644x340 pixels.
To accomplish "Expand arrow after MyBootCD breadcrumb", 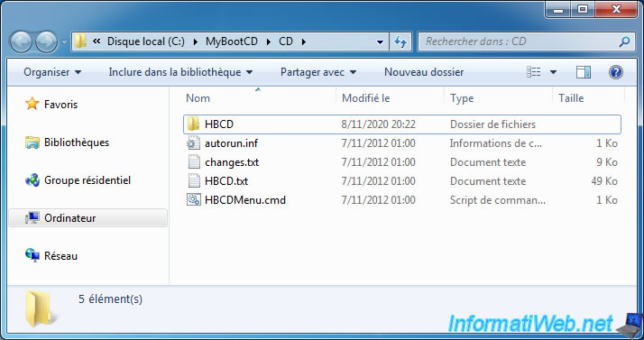I will point(268,41).
